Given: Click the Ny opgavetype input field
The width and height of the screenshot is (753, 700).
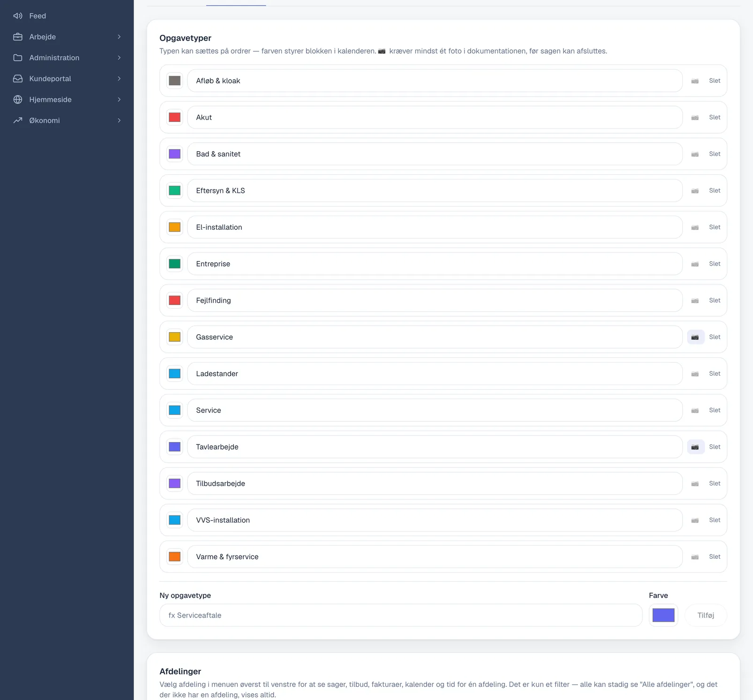Looking at the screenshot, I should [401, 615].
